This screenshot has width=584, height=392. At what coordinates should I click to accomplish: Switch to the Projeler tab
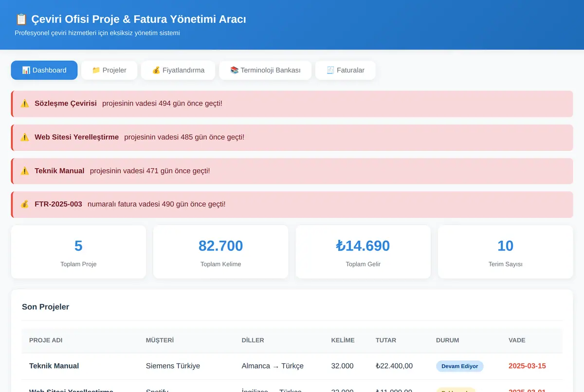click(x=109, y=70)
